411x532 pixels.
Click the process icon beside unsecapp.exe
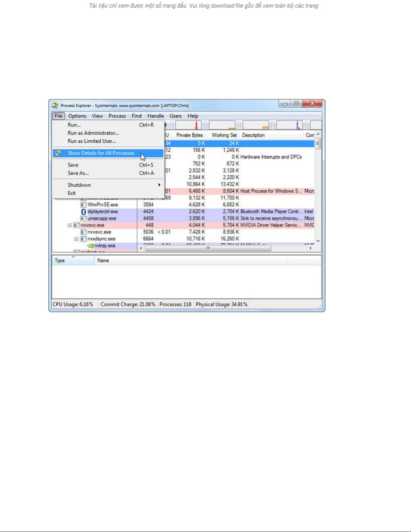pos(83,219)
